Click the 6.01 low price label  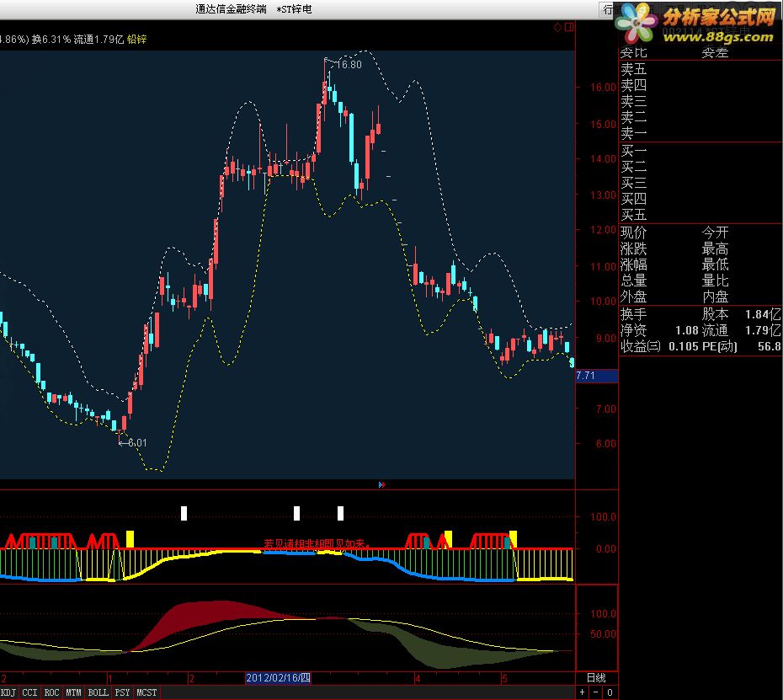137,443
